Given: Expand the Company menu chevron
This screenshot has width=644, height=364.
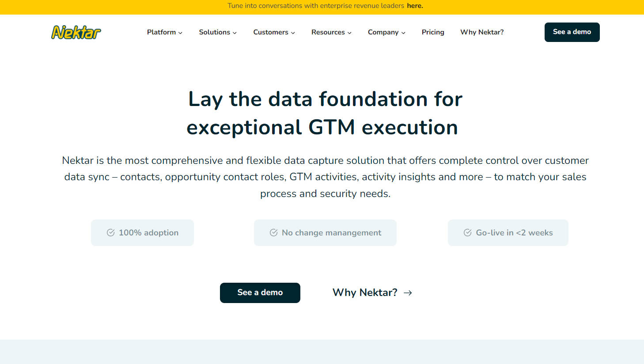Looking at the screenshot, I should pos(403,33).
